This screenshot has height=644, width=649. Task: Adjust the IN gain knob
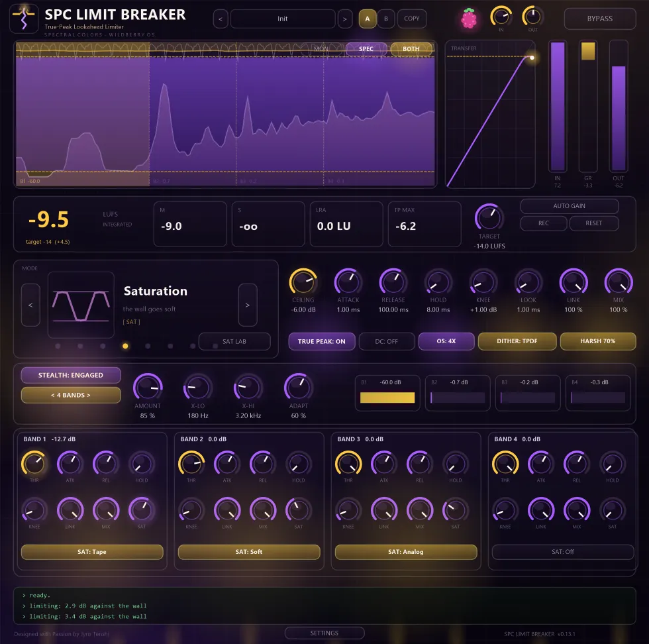[x=501, y=17]
